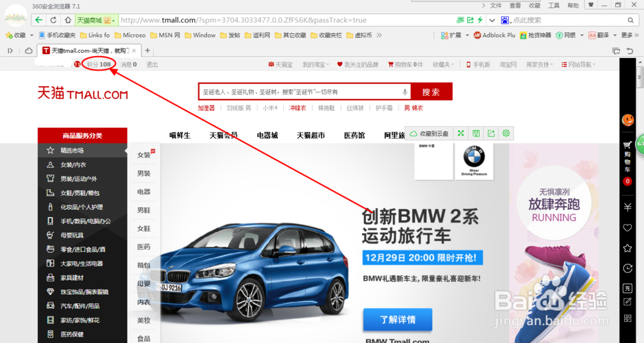This screenshot has height=343, width=644.
Task: Open the 收藏 favorites dropdown arrow
Action: [32, 35]
